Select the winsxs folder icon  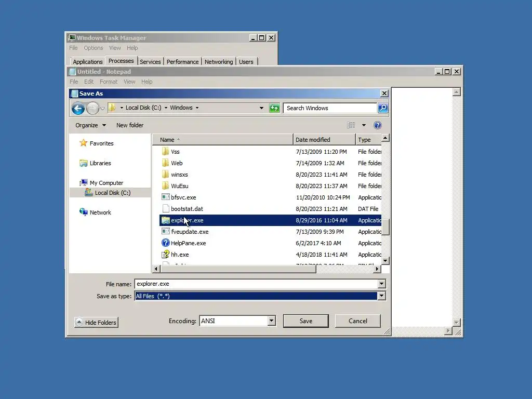165,175
